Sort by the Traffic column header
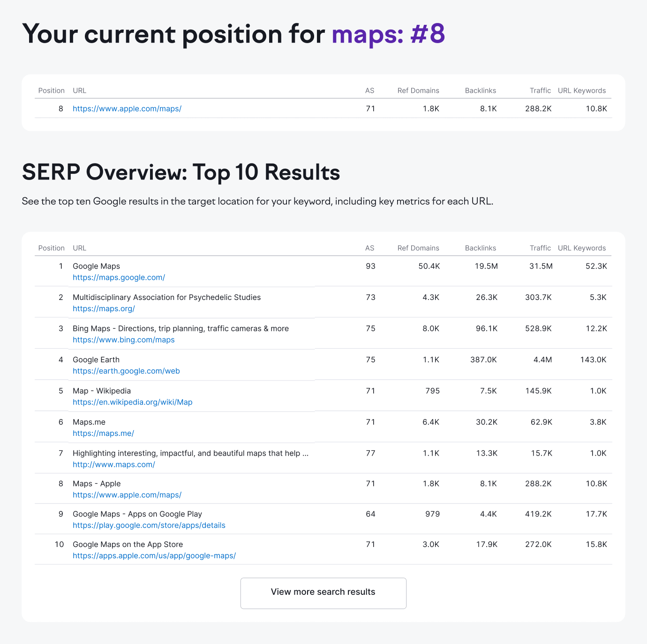The image size is (647, 644). pyautogui.click(x=540, y=248)
